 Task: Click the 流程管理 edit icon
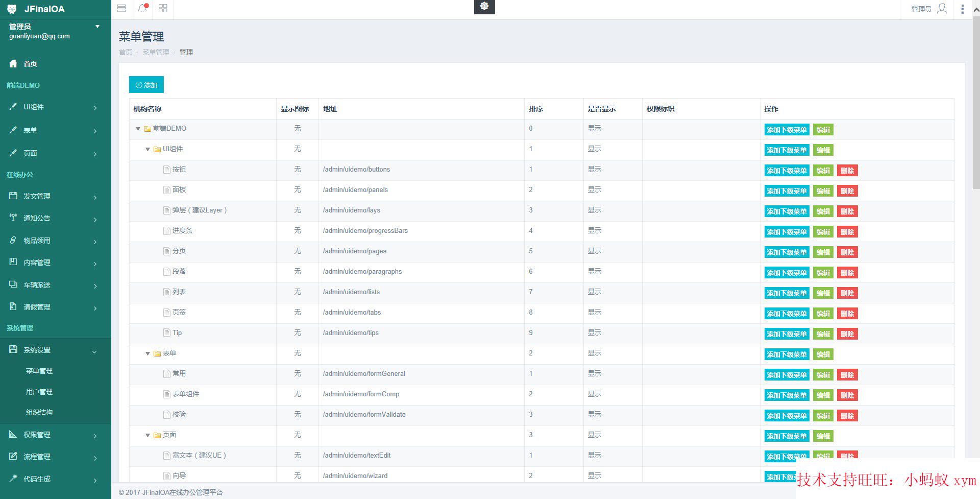pyautogui.click(x=13, y=456)
